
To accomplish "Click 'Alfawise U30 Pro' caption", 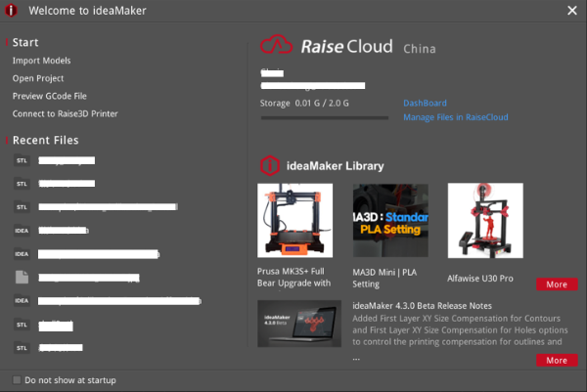I will 480,279.
